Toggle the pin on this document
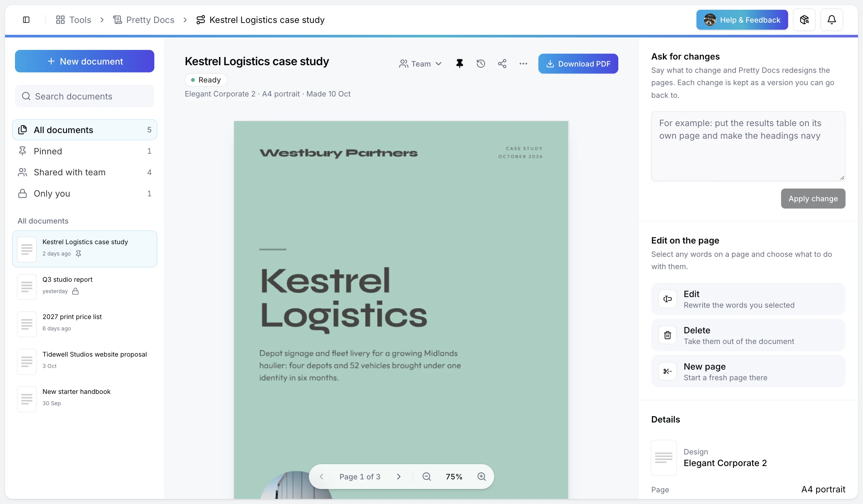 (x=459, y=64)
